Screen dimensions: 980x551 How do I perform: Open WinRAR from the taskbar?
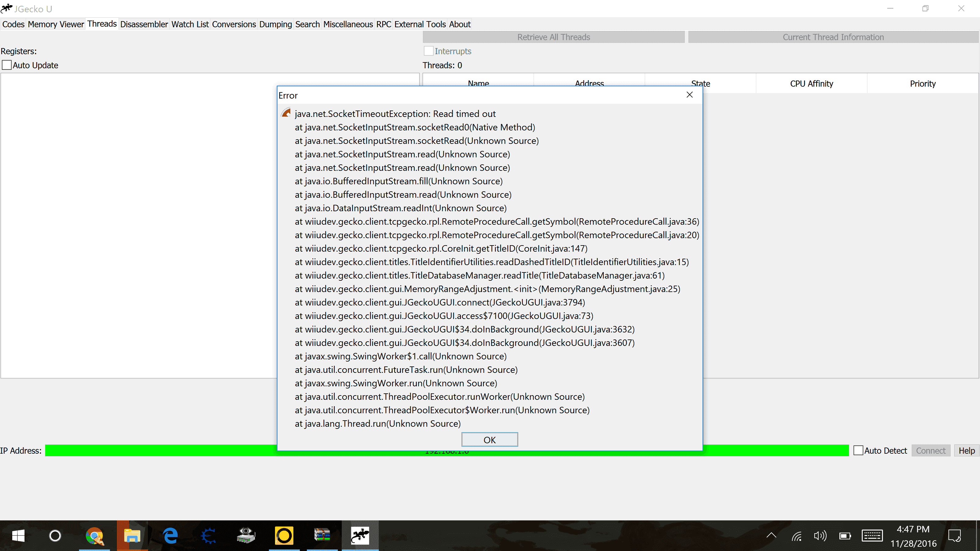tap(322, 536)
